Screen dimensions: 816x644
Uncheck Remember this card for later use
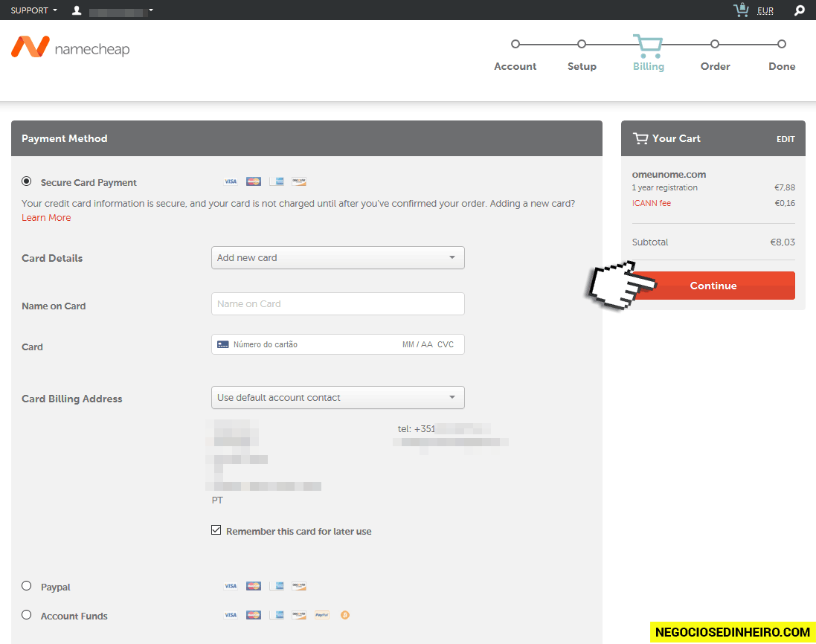pos(216,530)
